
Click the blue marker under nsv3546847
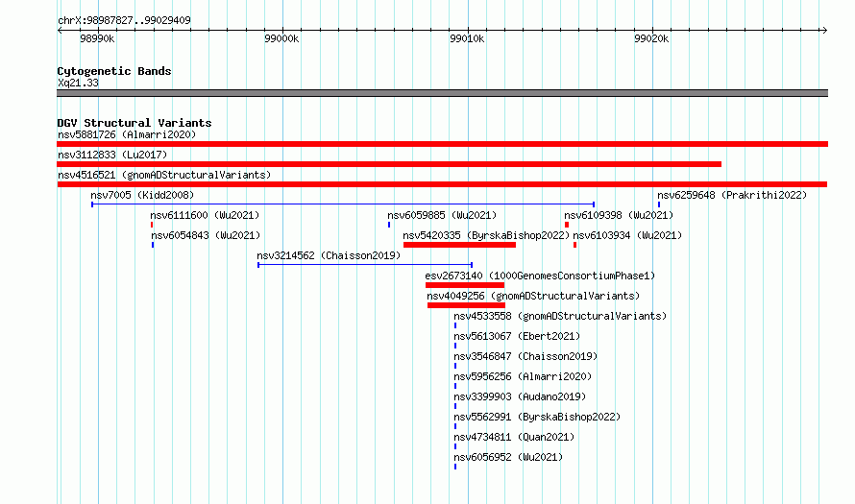455,366
